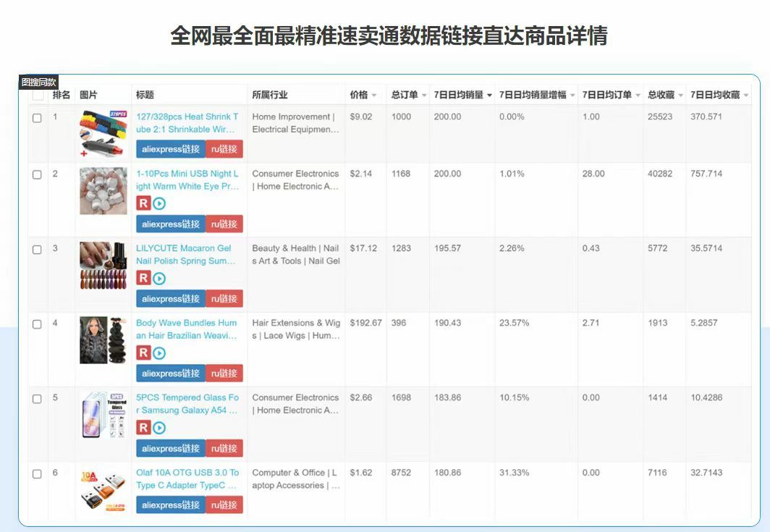Open the 5PCS Tempered Glass For Samsung link
Screen dimensions: 770x532
[187, 404]
